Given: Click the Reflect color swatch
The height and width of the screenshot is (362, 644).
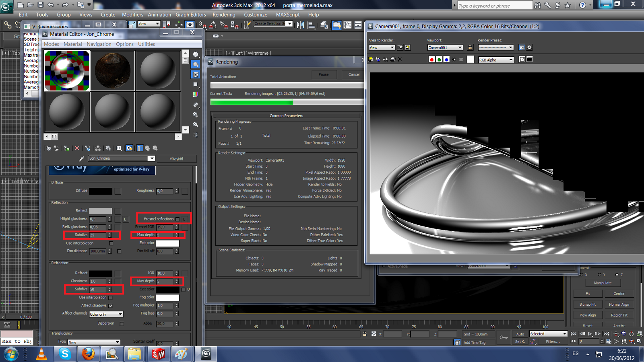Looking at the screenshot, I should (101, 211).
